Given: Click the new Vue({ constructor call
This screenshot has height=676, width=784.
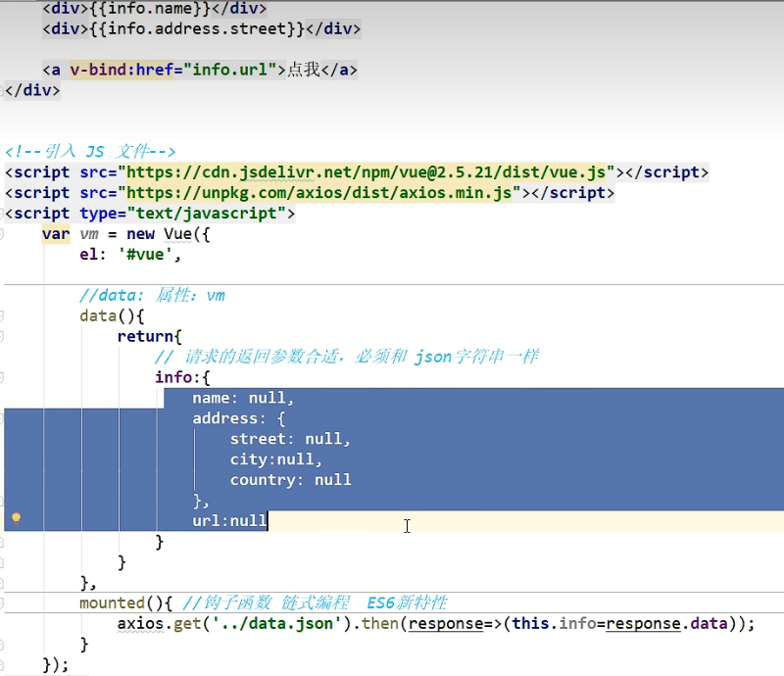Looking at the screenshot, I should (169, 234).
